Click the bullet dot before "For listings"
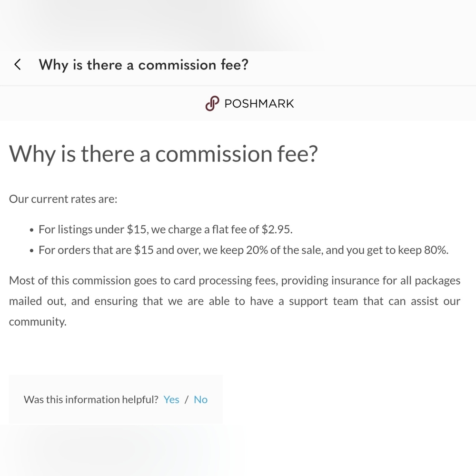Image resolution: width=476 pixels, height=476 pixels. point(31,230)
